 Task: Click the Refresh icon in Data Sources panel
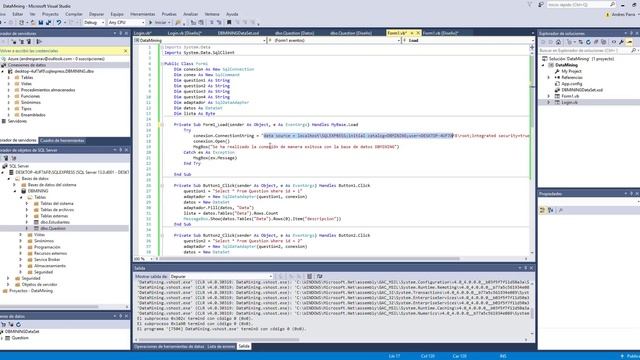tap(18, 324)
